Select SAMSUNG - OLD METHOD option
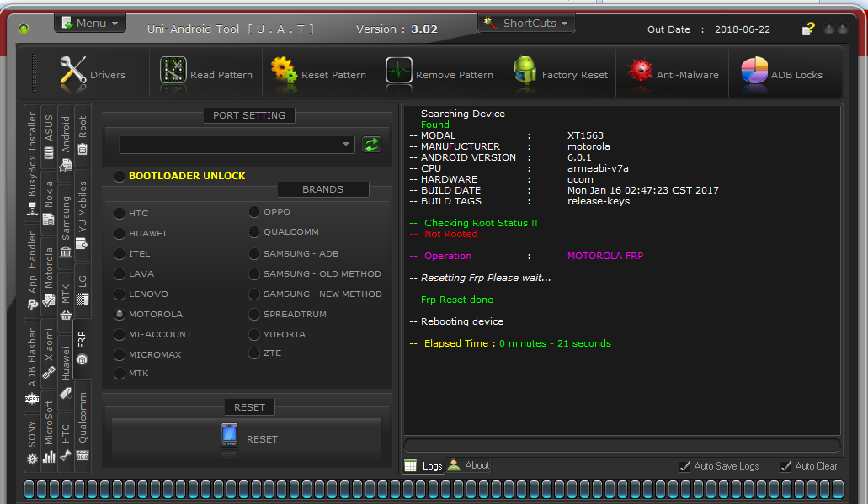 (254, 273)
